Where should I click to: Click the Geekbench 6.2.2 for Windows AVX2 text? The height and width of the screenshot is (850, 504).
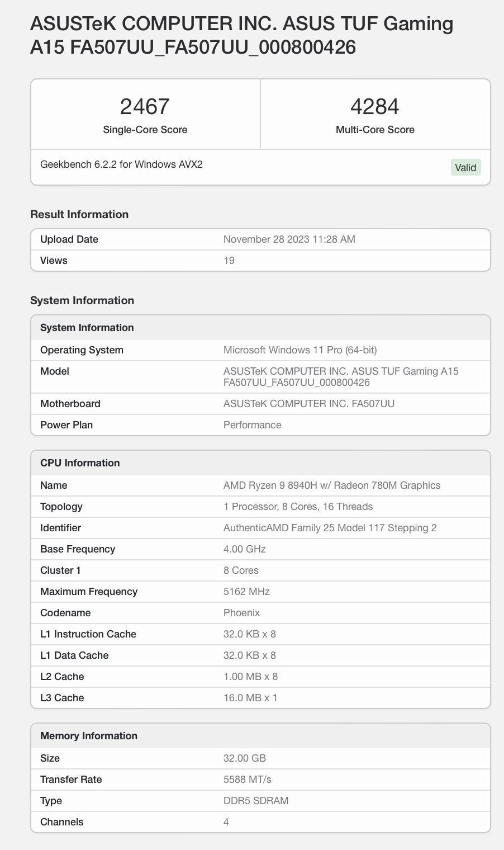(x=121, y=164)
